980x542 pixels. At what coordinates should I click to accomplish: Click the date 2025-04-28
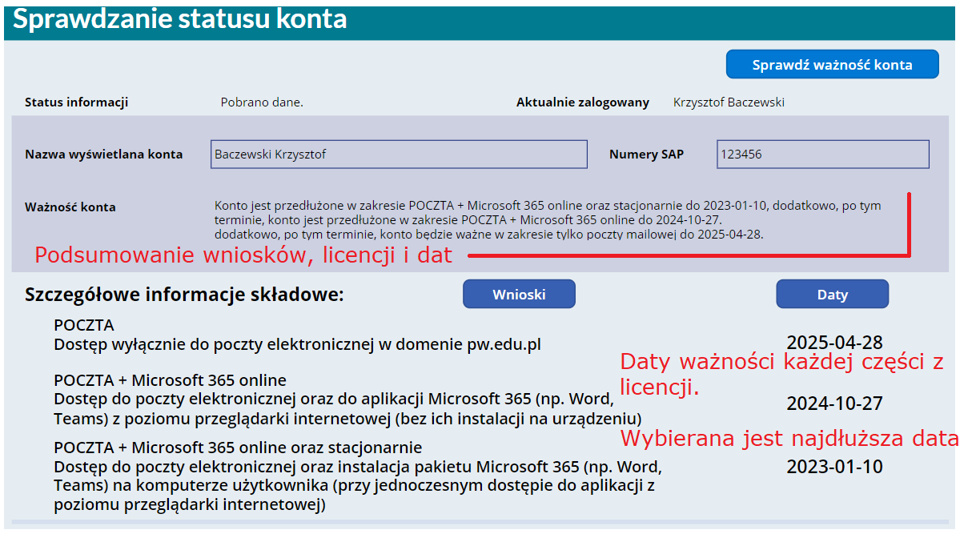834,343
